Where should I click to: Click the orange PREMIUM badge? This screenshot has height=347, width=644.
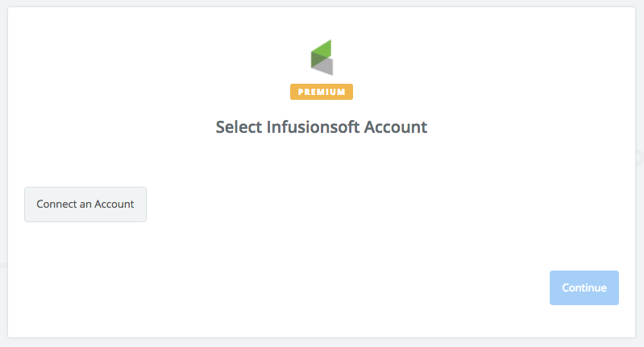tap(322, 92)
